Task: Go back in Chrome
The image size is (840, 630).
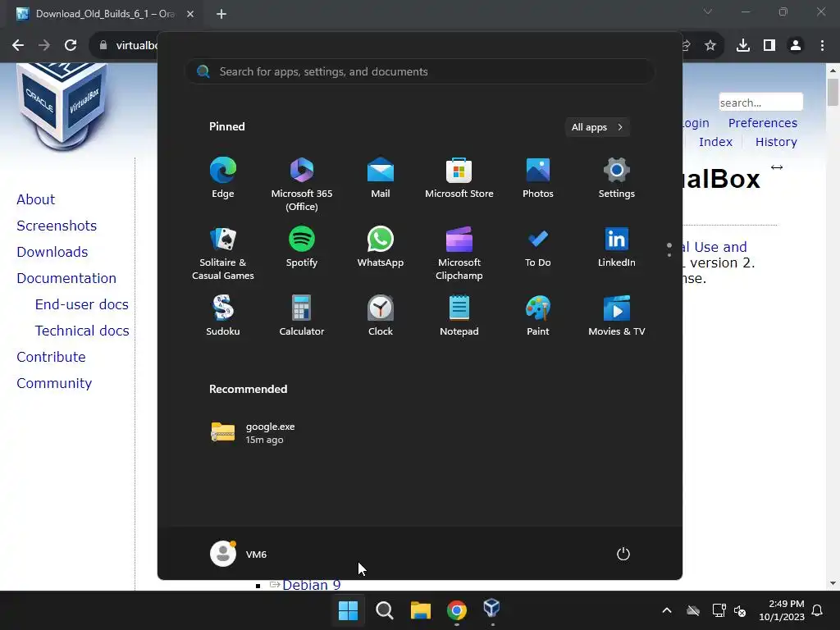Action: [18, 45]
